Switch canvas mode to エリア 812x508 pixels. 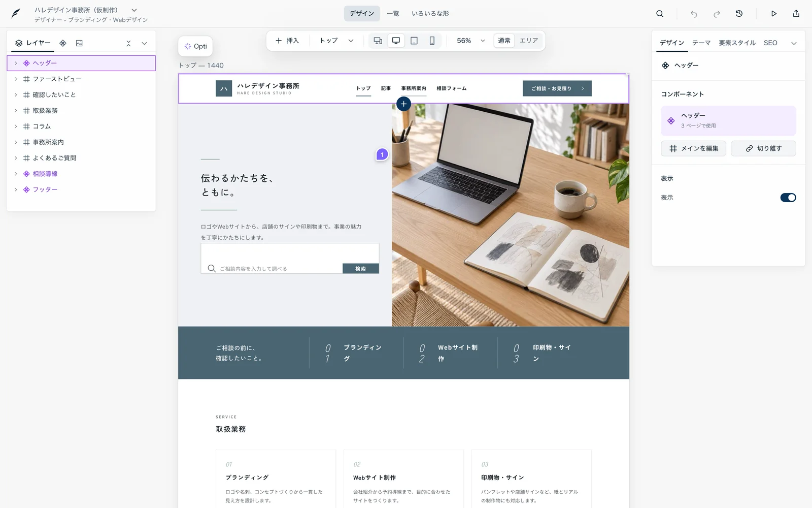[528, 41]
